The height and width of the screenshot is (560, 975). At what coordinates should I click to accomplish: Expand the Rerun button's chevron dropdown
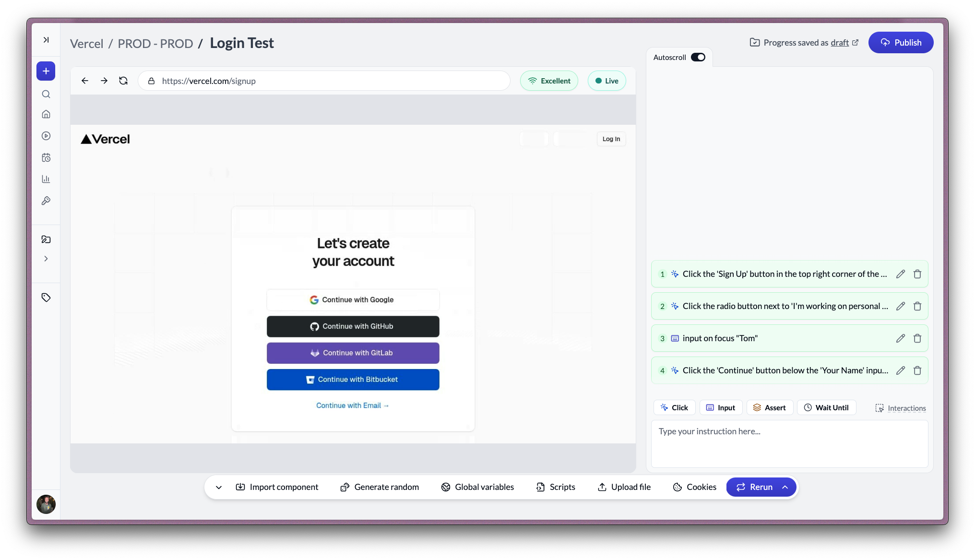[x=785, y=487]
